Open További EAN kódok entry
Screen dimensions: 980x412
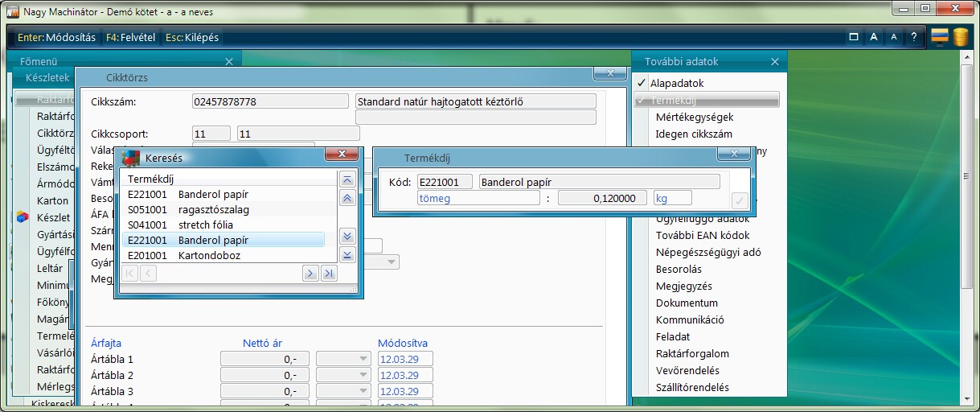[x=703, y=235]
